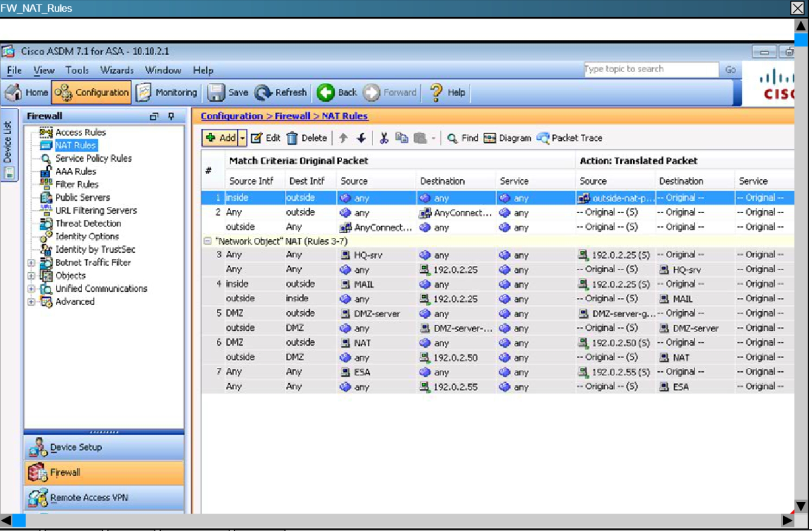Click the Find magnifier icon
The height and width of the screenshot is (531, 812).
452,138
